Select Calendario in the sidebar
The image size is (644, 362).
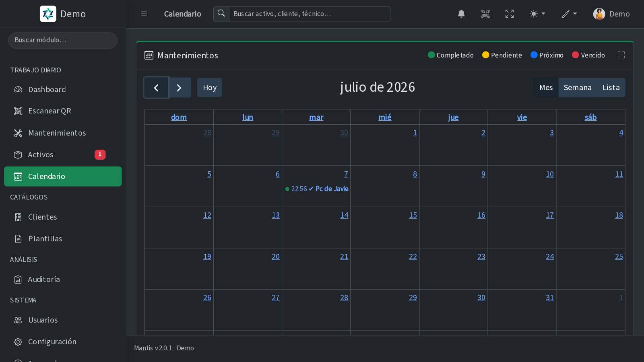pos(63,176)
